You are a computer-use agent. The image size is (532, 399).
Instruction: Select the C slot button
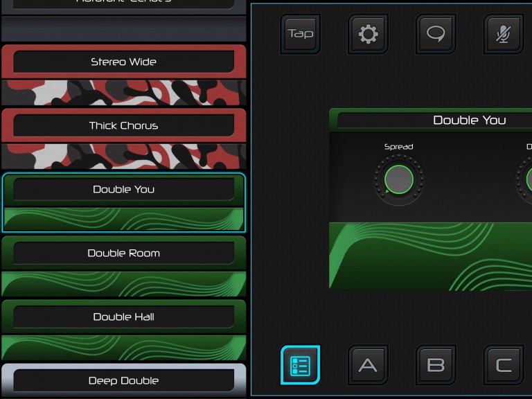pyautogui.click(x=503, y=365)
